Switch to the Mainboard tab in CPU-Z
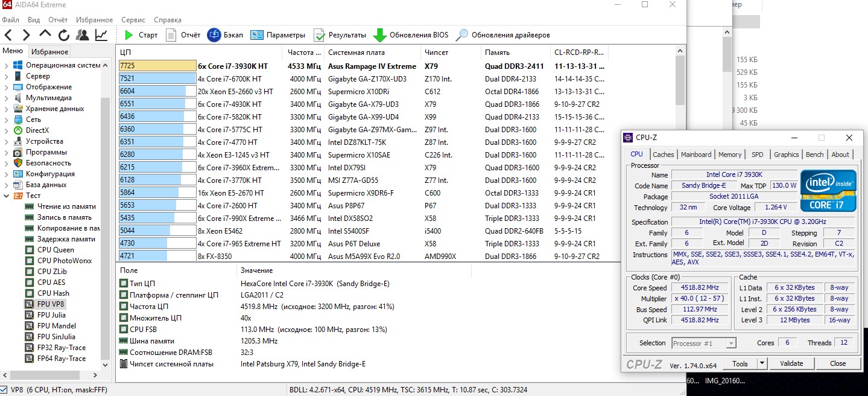This screenshot has height=396, width=868. tap(696, 155)
